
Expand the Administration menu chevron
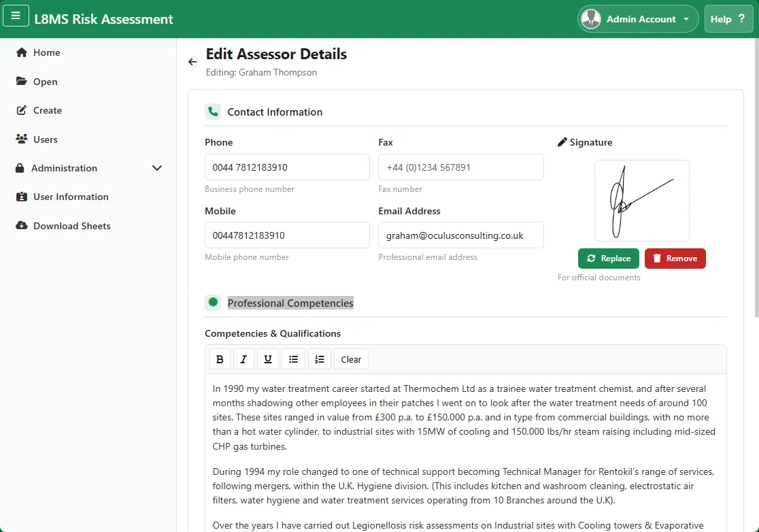157,168
